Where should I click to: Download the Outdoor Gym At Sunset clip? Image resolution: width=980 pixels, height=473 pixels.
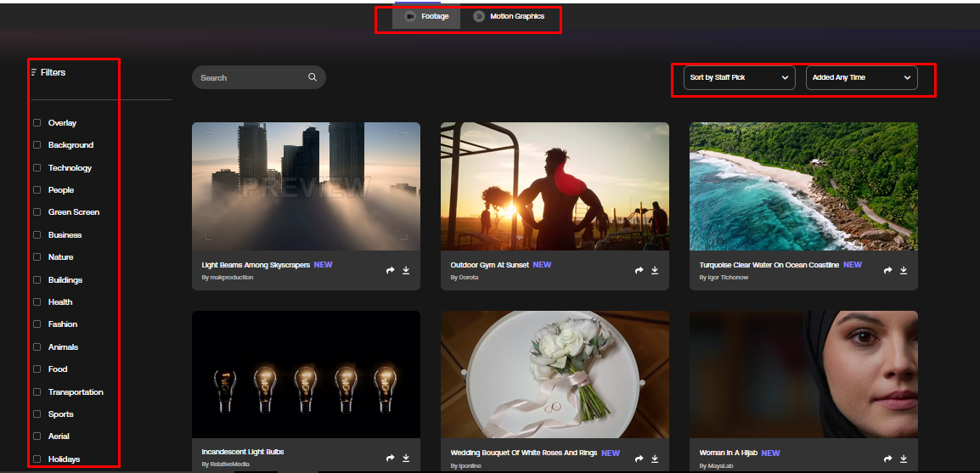655,271
